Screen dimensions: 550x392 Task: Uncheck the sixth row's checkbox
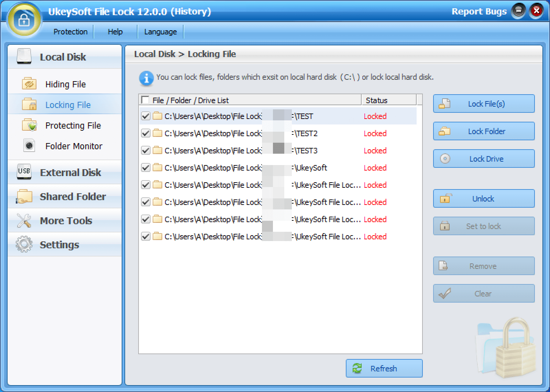[x=146, y=202]
